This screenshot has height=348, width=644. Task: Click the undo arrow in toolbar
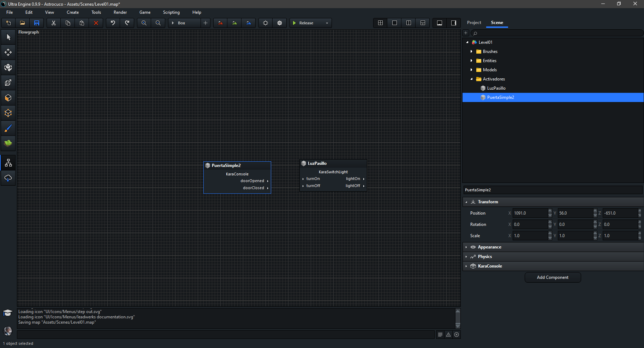pos(113,23)
